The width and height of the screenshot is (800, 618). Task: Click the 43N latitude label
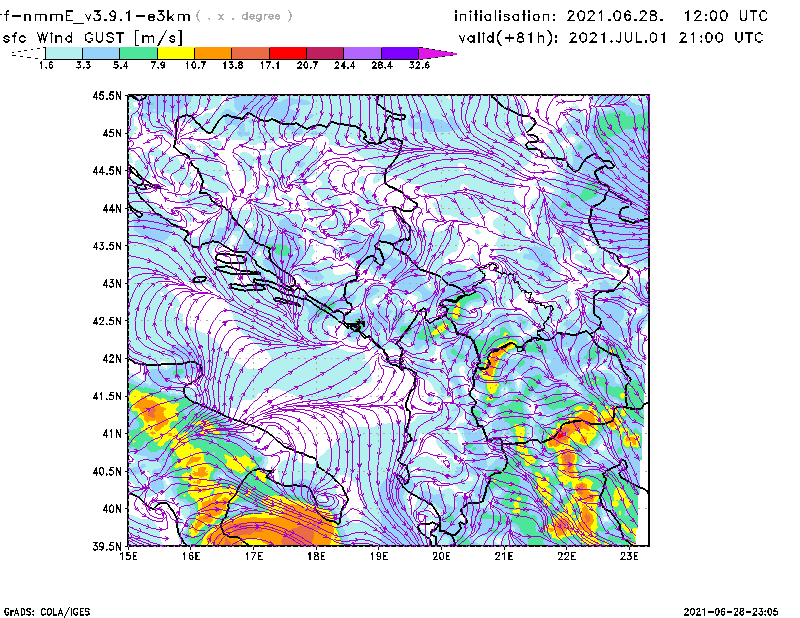pyautogui.click(x=112, y=283)
